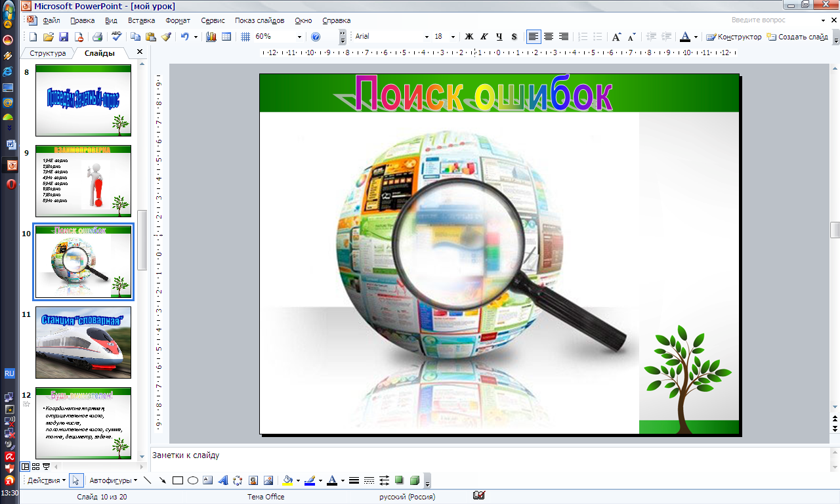840x504 pixels.
Task: Insert a chart using the chart icon
Action: pos(211,37)
